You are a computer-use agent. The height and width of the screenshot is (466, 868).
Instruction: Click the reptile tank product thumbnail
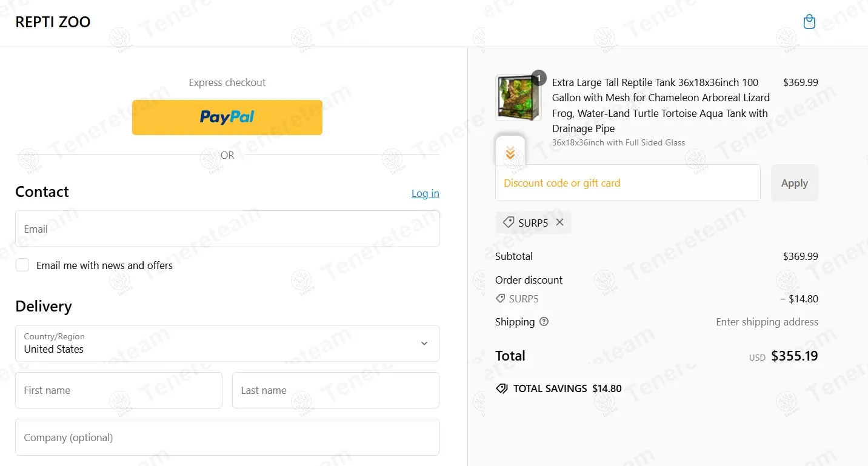[518, 98]
